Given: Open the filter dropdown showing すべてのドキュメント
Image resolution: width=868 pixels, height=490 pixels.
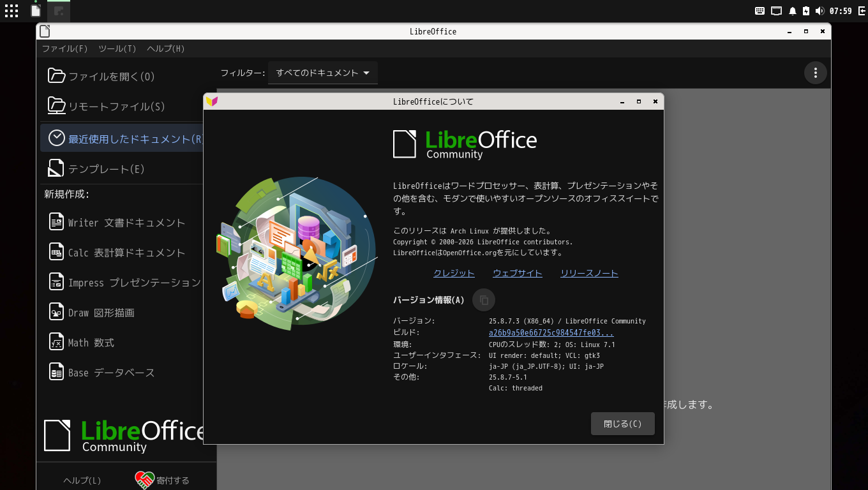Looking at the screenshot, I should pos(323,73).
